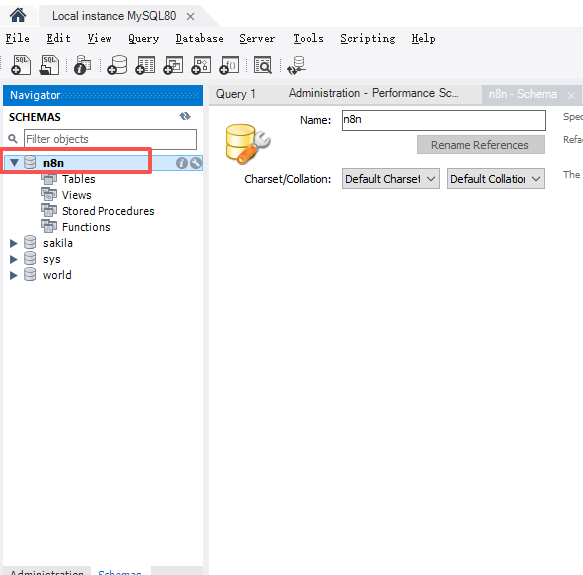Select Tables under n8n
The image size is (583, 575).
click(x=78, y=179)
